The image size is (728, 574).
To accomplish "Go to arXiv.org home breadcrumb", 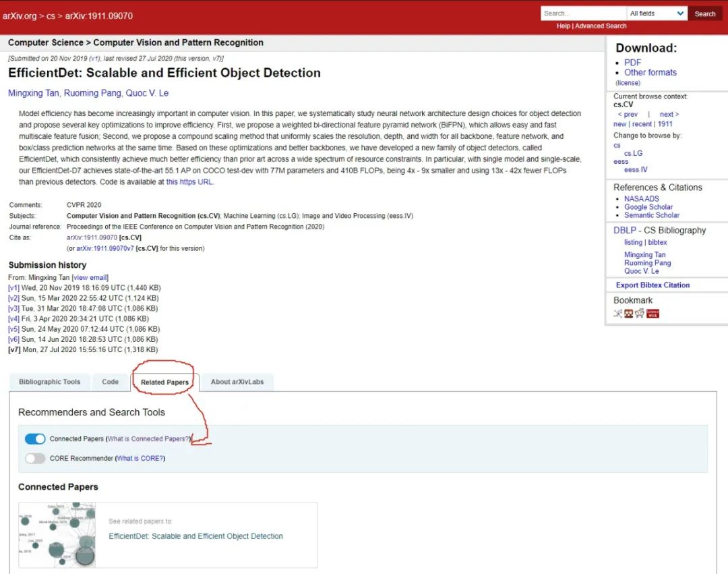I will 20,16.
